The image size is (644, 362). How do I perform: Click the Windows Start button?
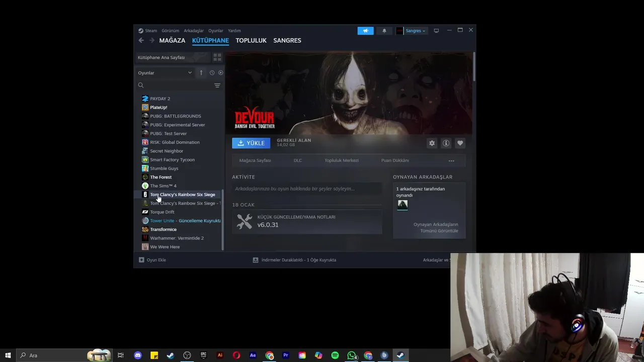click(x=8, y=355)
